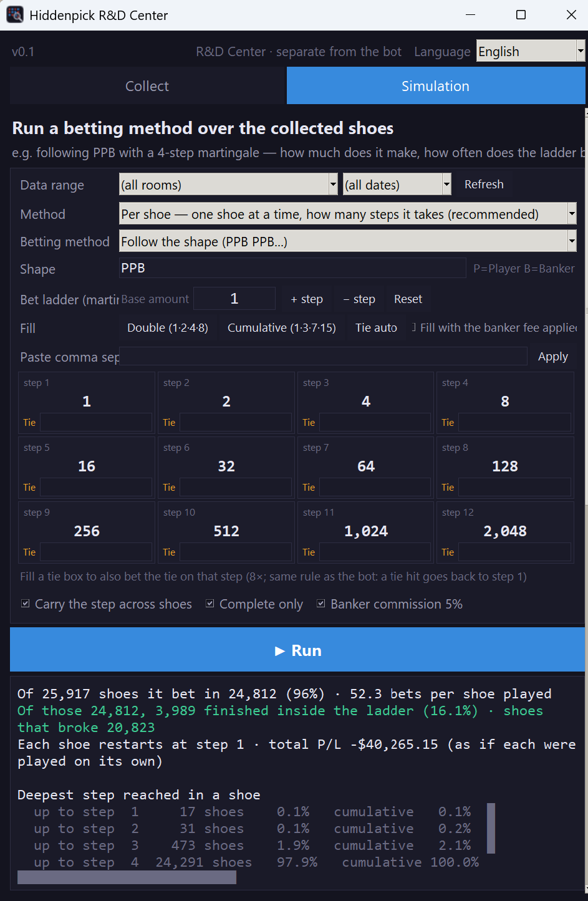Viewport: 588px width, 901px height.
Task: Open the Language dropdown
Action: pyautogui.click(x=531, y=51)
